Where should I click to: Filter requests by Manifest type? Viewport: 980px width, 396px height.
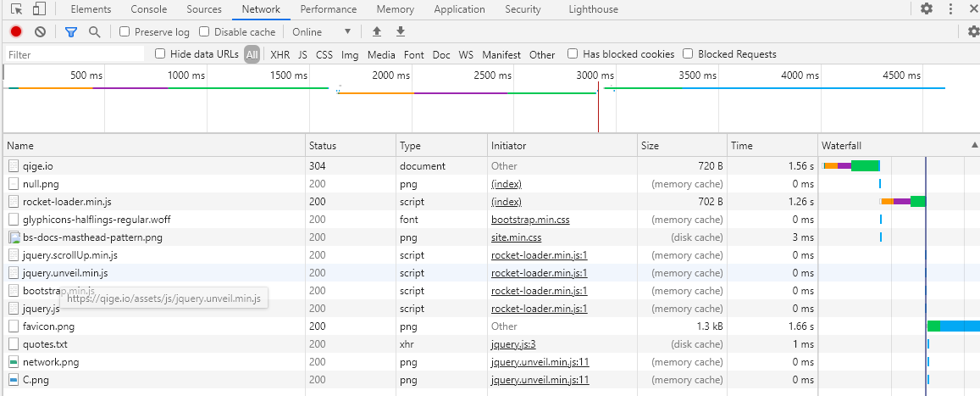501,55
